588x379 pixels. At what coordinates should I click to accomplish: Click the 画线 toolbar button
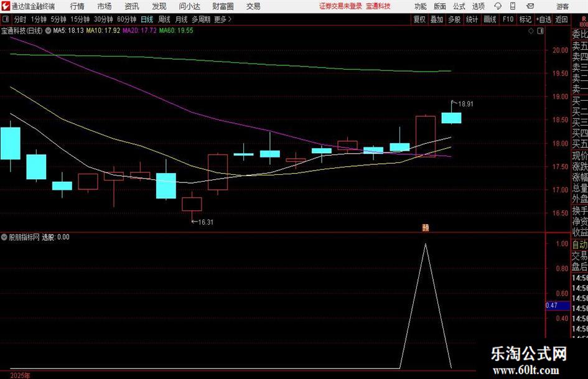click(490, 19)
